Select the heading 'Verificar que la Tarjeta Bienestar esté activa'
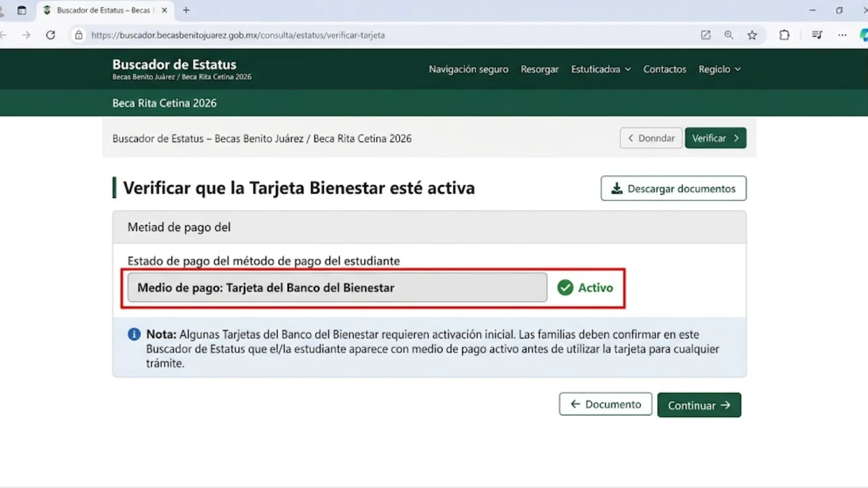The image size is (868, 488). click(x=299, y=188)
